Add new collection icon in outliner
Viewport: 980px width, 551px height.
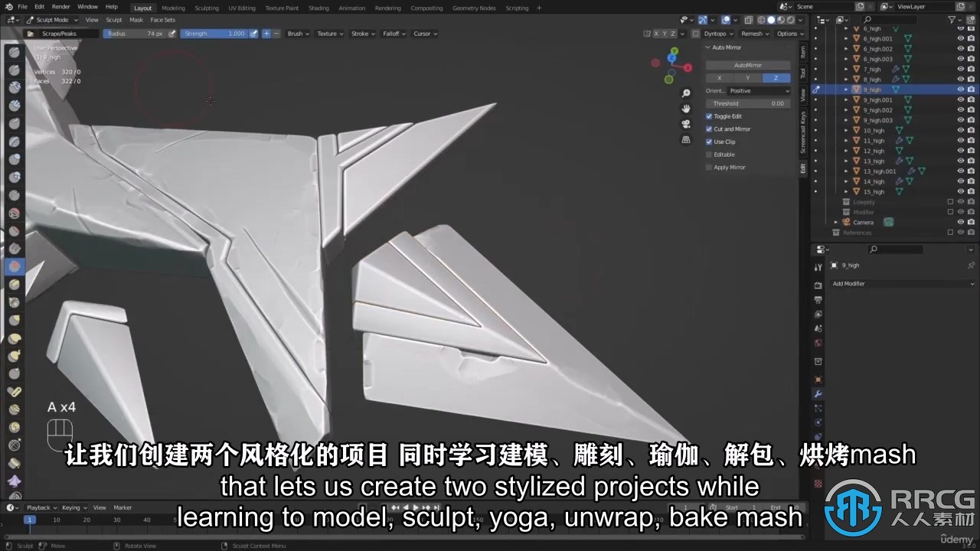click(x=970, y=20)
